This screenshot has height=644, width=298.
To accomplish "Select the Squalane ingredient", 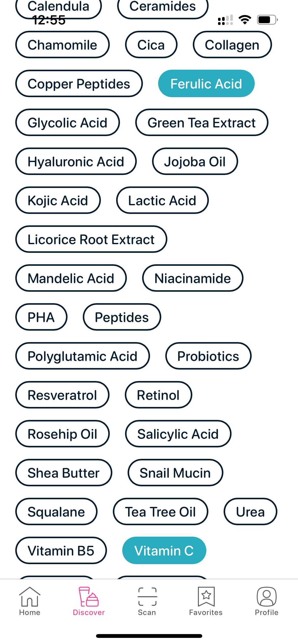I will (57, 512).
